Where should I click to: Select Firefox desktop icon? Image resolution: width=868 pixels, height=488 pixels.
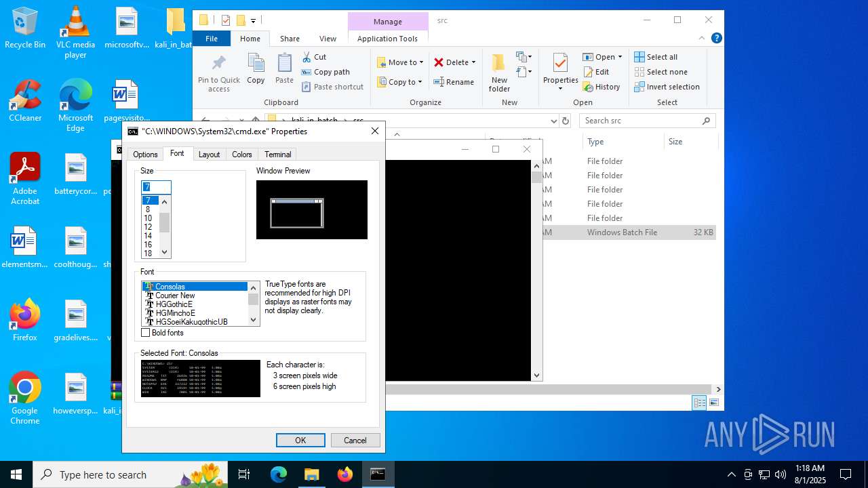[x=25, y=321]
